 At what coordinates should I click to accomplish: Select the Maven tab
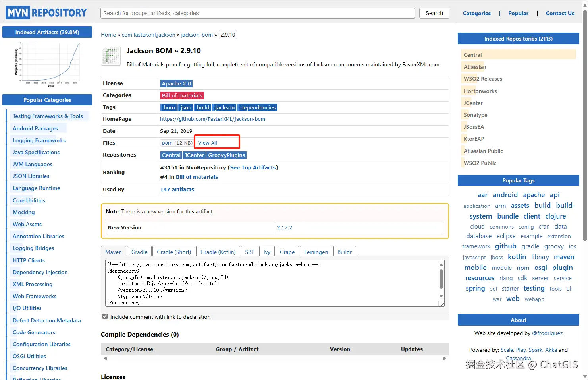[114, 252]
